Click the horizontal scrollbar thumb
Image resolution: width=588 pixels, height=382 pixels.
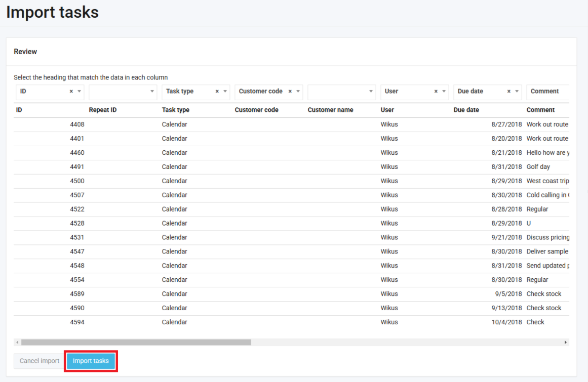[136, 343]
